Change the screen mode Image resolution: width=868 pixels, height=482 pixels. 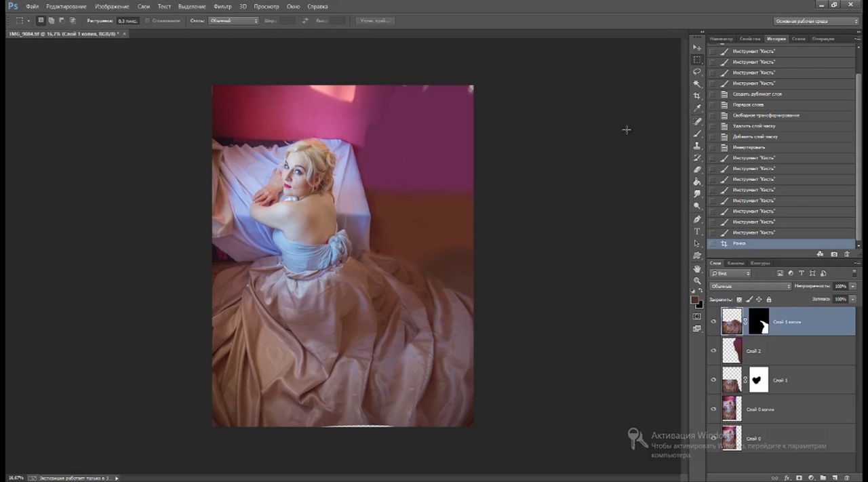(x=697, y=329)
